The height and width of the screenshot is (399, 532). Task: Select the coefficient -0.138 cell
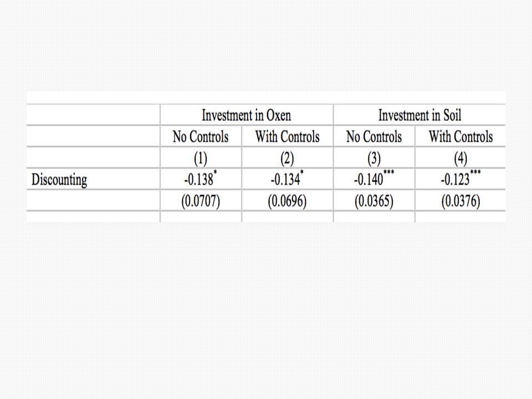pyautogui.click(x=201, y=179)
